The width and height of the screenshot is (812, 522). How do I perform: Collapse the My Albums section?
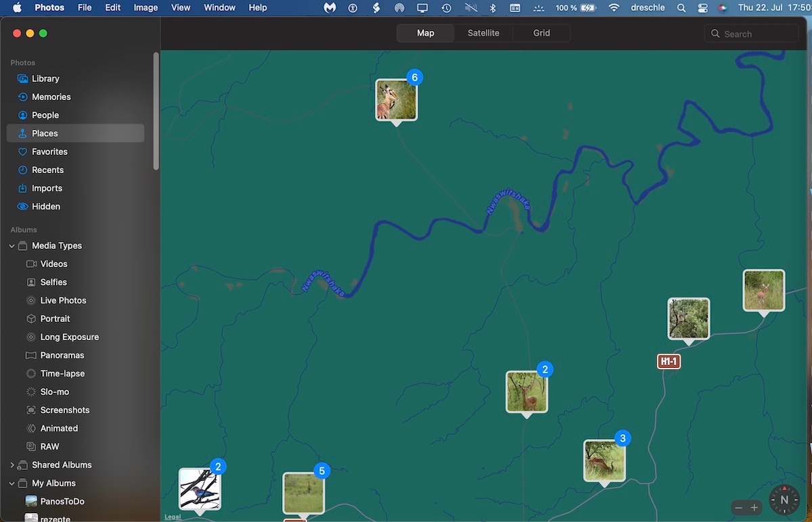(12, 483)
